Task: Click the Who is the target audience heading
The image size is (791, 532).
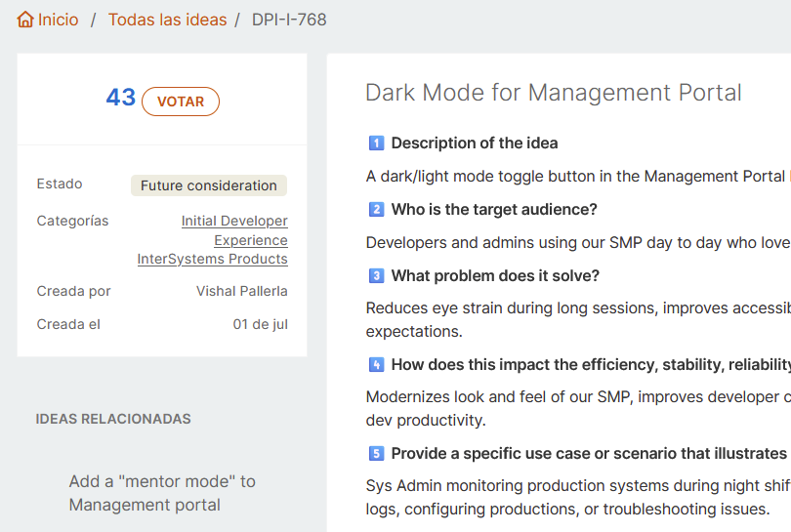Action: click(494, 210)
